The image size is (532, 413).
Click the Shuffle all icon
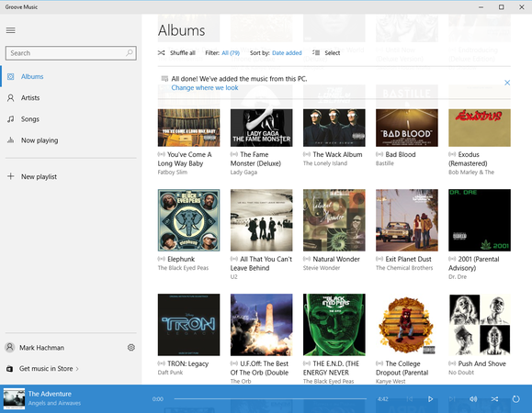[161, 53]
